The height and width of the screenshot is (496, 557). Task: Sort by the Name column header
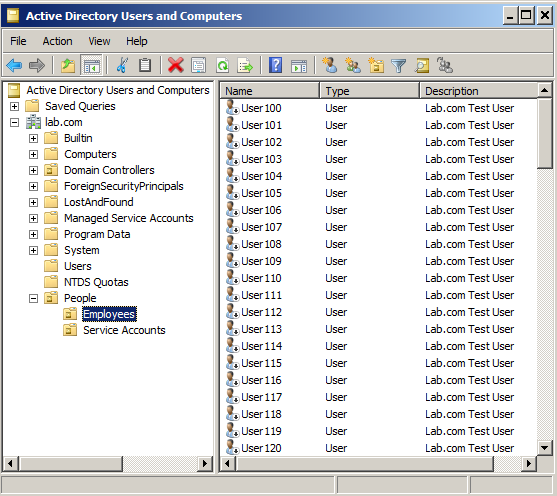coord(269,91)
